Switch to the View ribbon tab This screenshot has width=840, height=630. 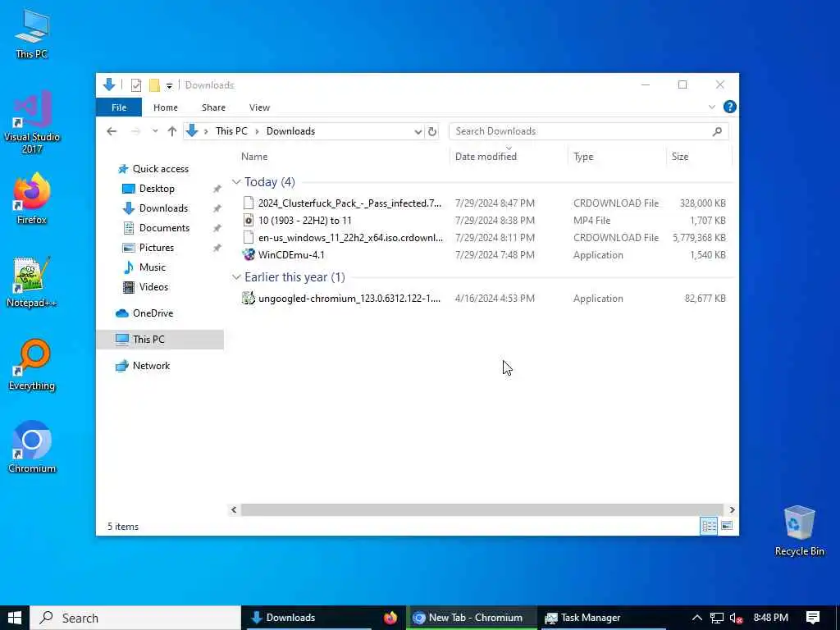point(259,107)
